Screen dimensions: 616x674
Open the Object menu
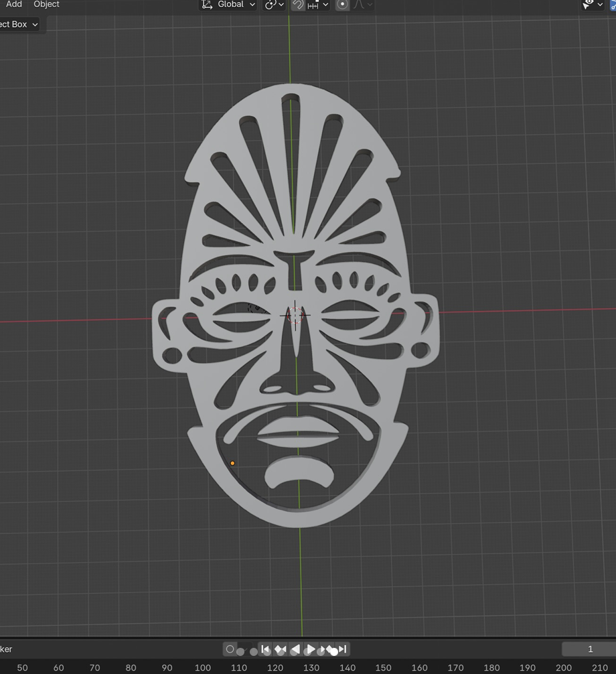[46, 5]
